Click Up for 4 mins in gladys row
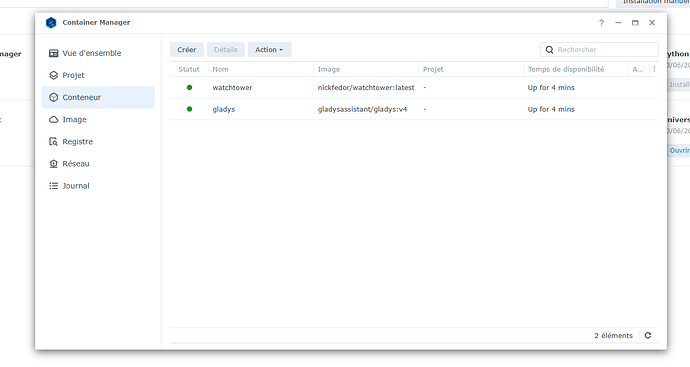This screenshot has height=367, width=690. coord(551,109)
